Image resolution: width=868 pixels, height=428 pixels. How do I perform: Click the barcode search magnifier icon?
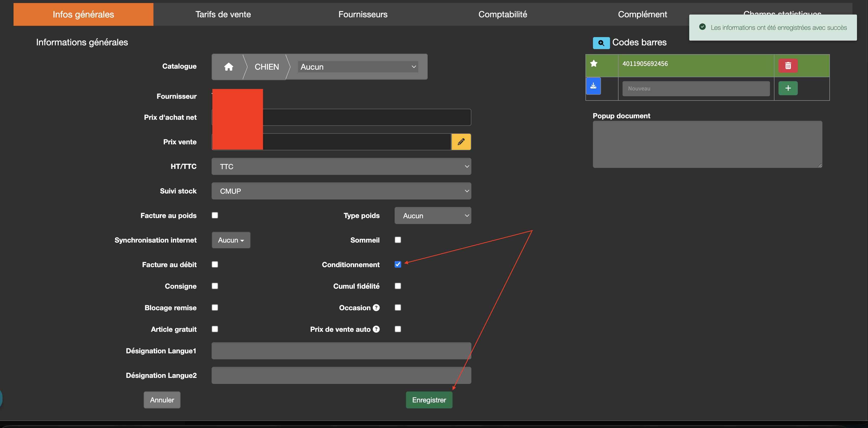coord(601,43)
